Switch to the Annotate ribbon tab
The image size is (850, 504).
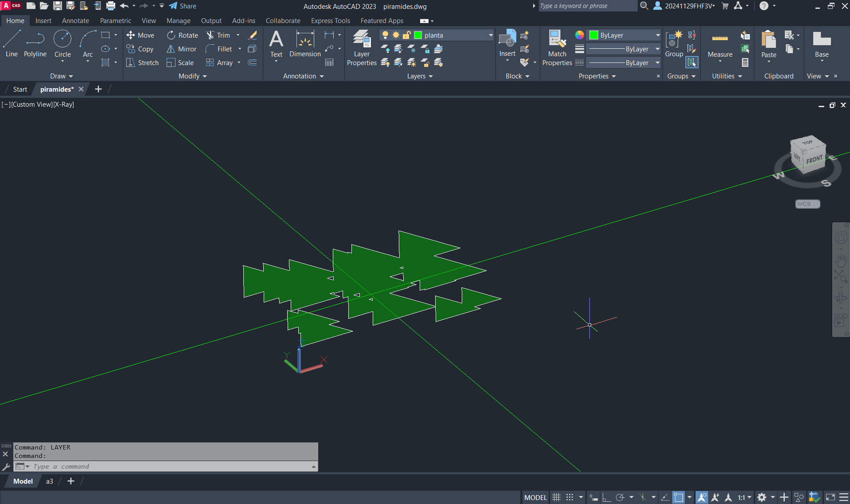[75, 21]
